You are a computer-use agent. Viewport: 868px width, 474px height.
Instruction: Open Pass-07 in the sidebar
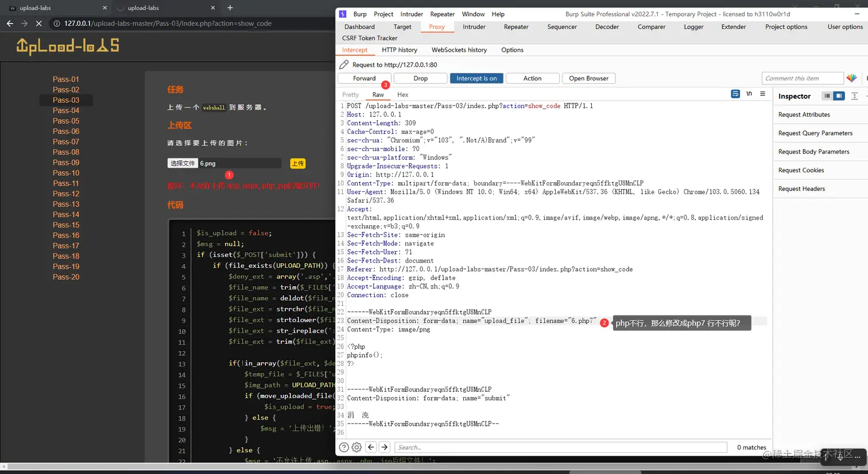point(66,141)
